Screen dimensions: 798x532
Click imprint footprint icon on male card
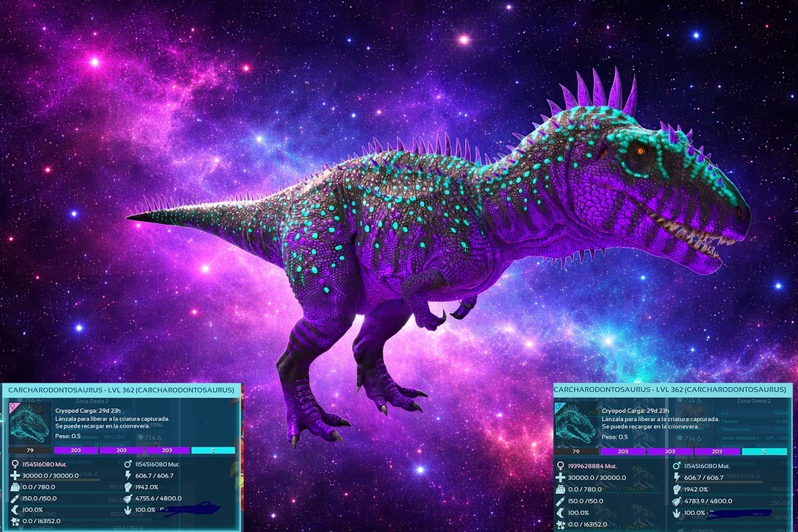676,513
